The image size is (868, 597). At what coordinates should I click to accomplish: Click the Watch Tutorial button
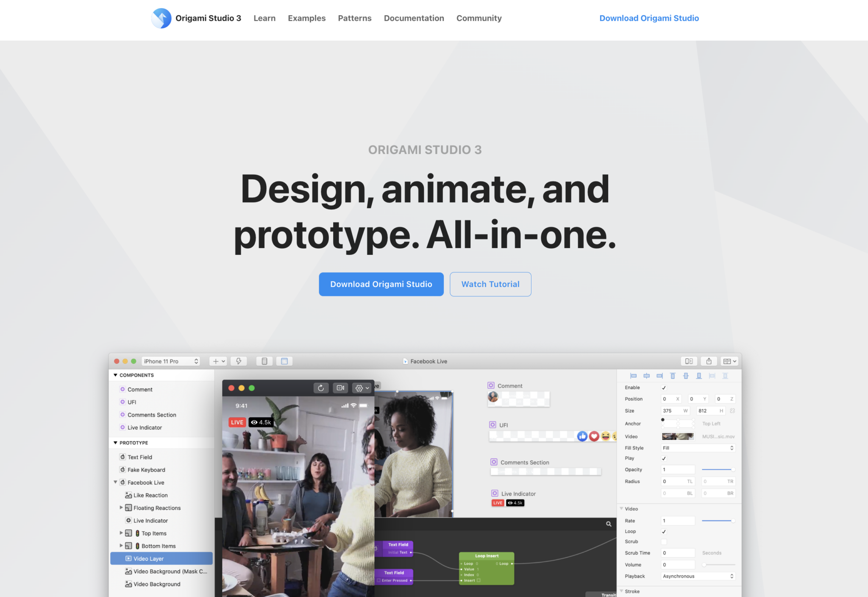490,284
